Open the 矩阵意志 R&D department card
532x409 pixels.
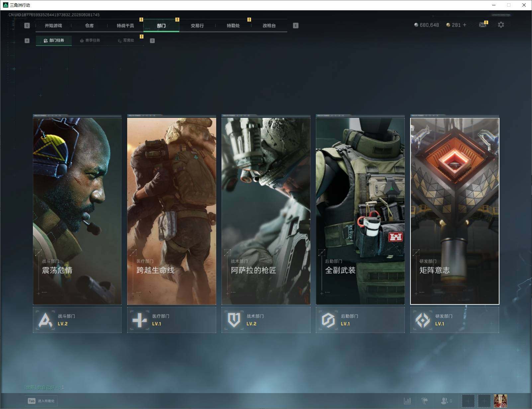pyautogui.click(x=455, y=211)
